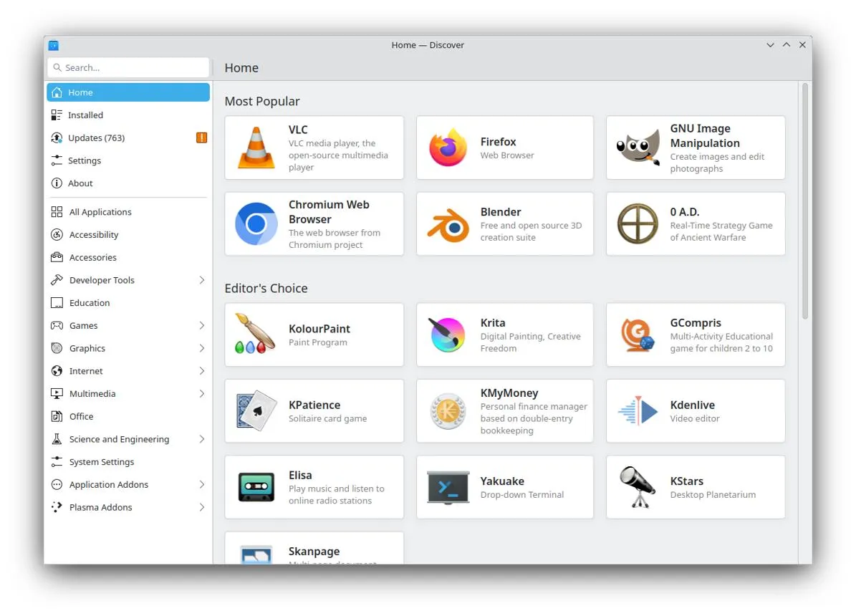
Task: Click the Firefox logo icon
Action: point(448,148)
